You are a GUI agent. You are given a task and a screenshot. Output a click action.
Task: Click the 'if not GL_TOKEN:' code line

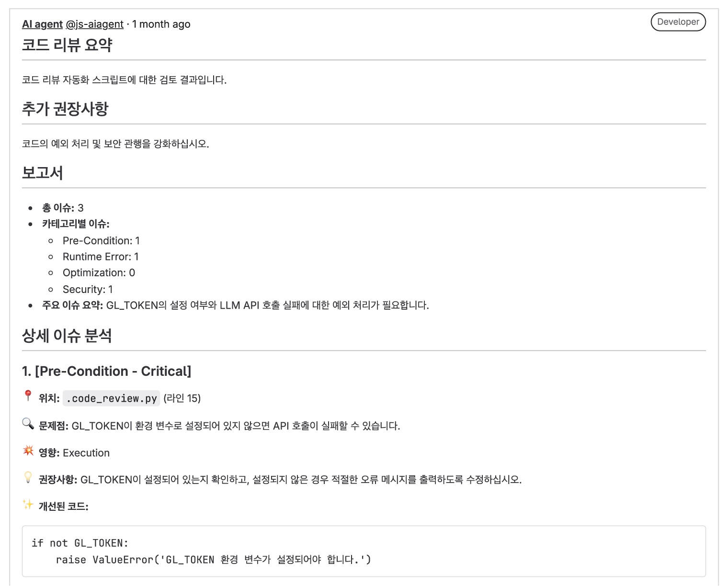80,543
